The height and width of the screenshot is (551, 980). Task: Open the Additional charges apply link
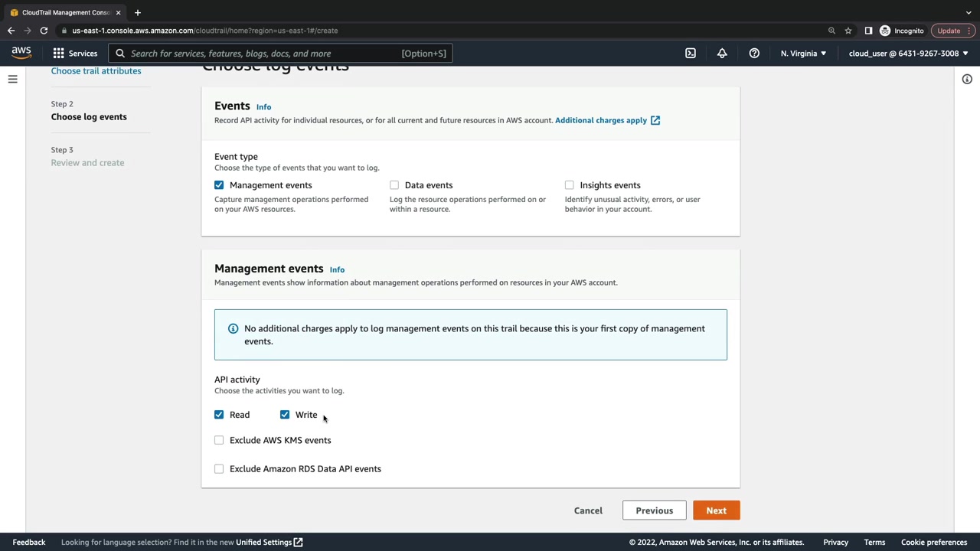pos(601,120)
